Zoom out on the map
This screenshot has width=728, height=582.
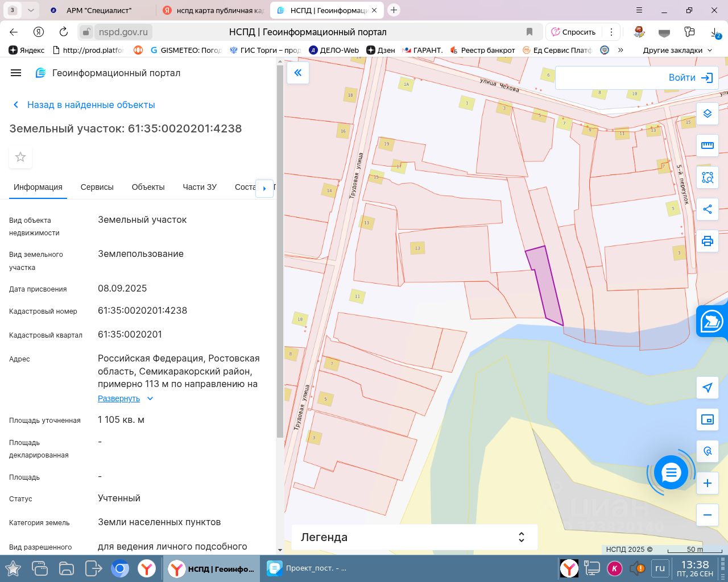707,515
